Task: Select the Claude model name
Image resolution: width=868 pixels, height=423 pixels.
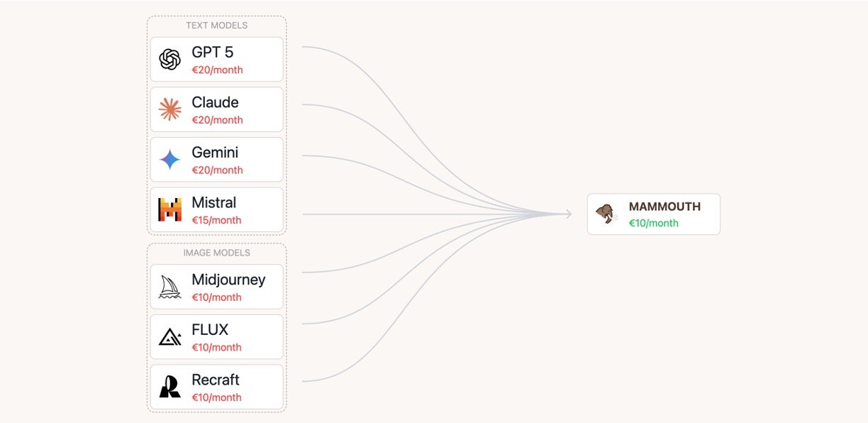Action: [x=215, y=102]
